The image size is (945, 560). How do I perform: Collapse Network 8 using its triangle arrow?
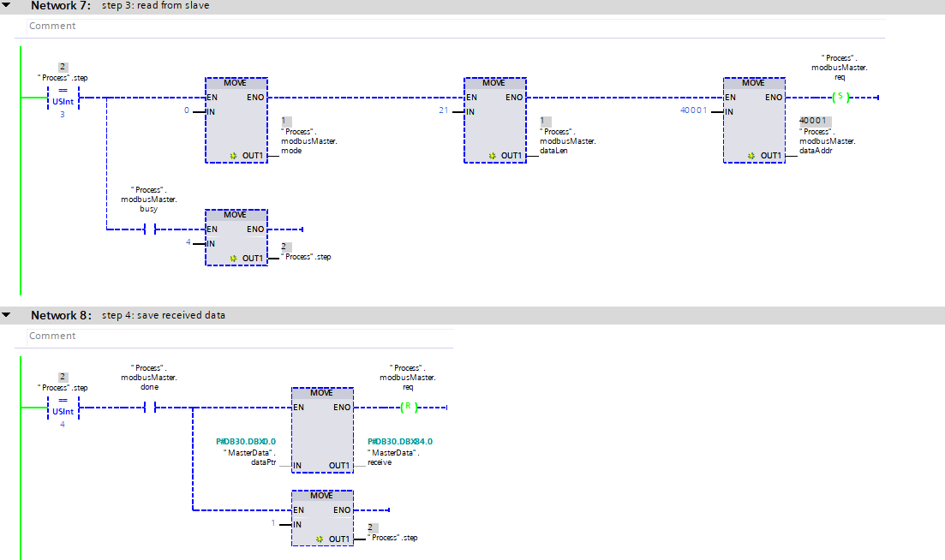point(7,315)
